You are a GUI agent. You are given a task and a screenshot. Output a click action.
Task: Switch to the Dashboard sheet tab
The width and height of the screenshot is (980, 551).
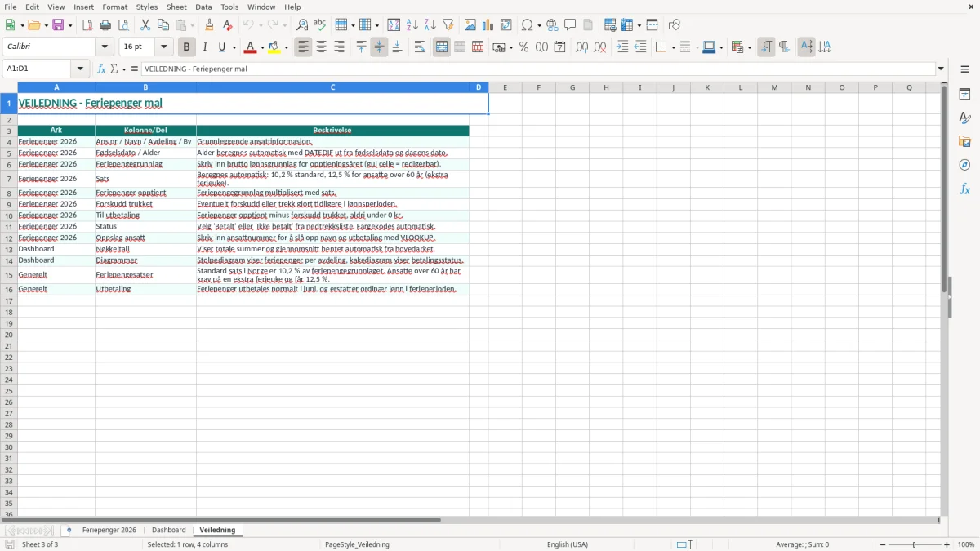coord(169,531)
